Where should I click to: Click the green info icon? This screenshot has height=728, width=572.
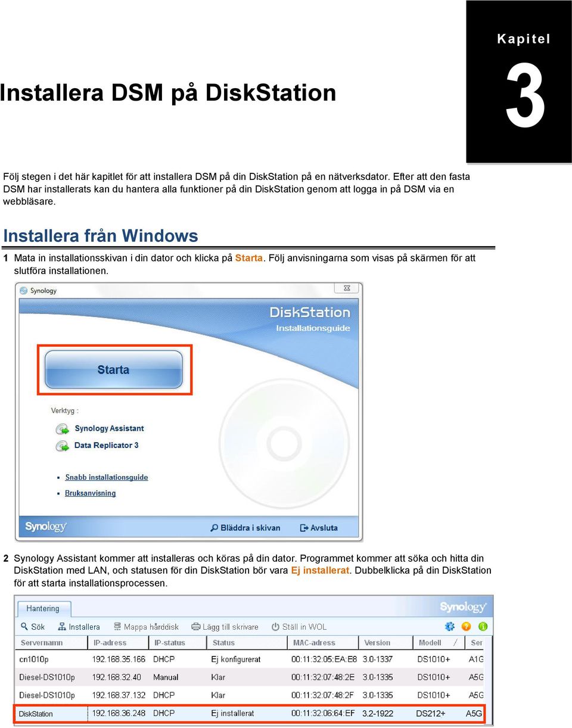(483, 627)
